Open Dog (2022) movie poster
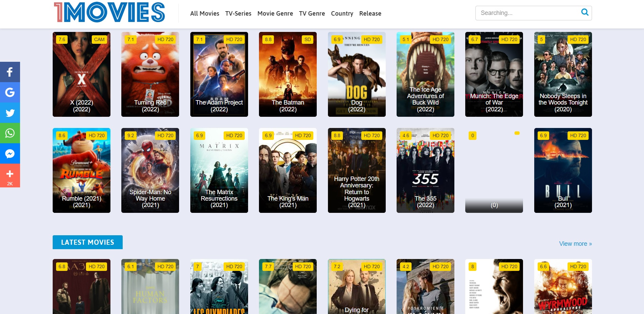This screenshot has width=644, height=314. pos(357,74)
